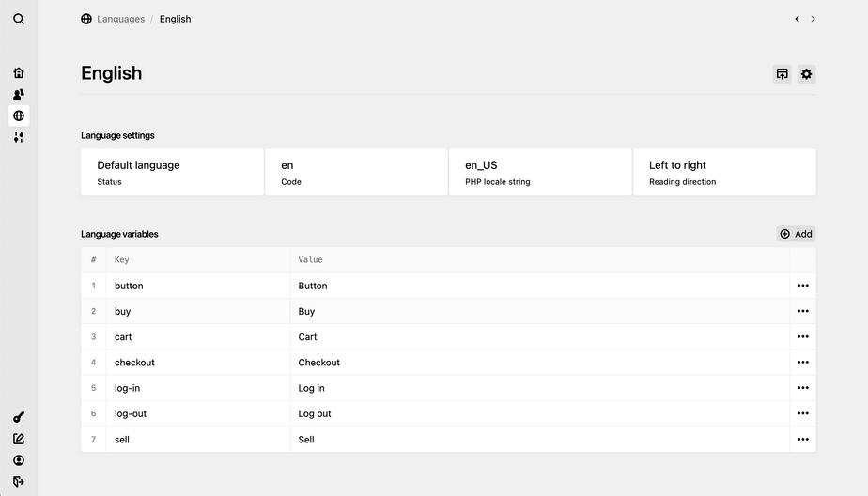Screen dimensions: 868x496
Task: Click the System sliders icon in the sidebar
Action: point(19,137)
